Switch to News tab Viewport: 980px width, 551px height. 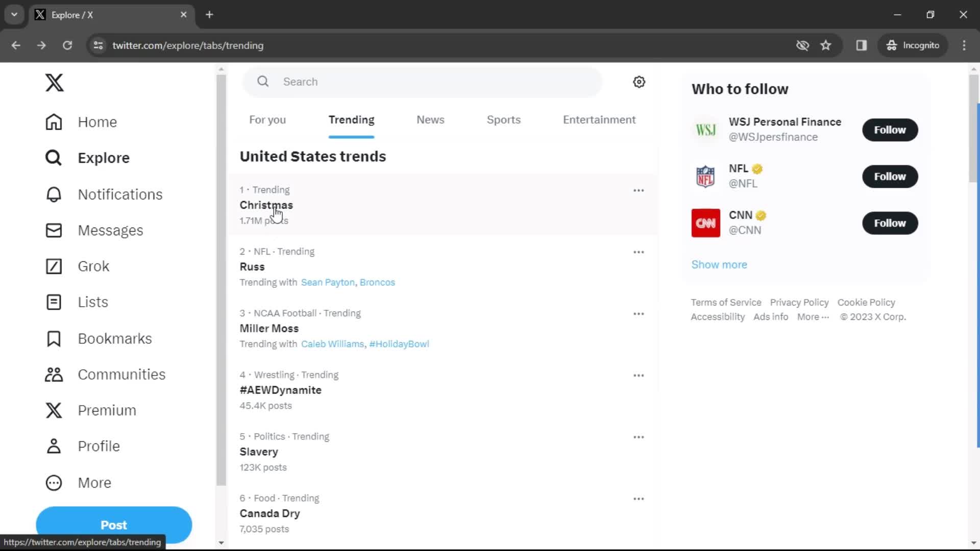430,120
